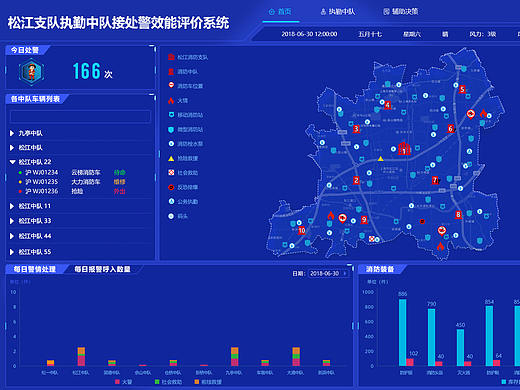This screenshot has width=520, height=390.
Task: Toggle the 消防栓水源 legend icon
Action: 171,144
